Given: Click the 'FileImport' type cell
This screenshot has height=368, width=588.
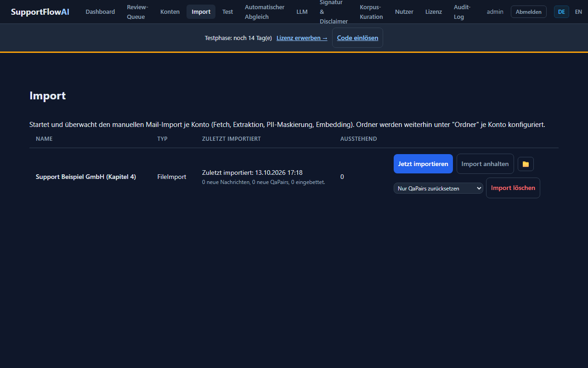Looking at the screenshot, I should (x=172, y=177).
